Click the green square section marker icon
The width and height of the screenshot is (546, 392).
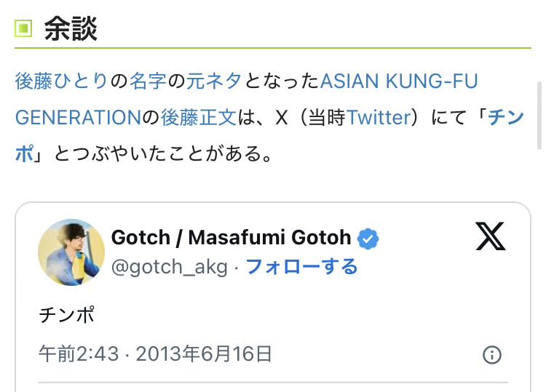tap(24, 29)
